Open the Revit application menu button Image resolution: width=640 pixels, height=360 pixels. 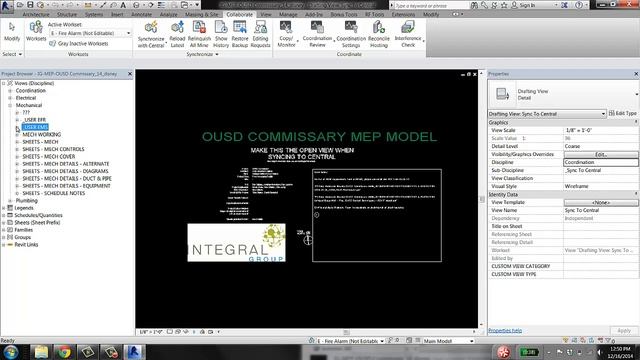[6, 6]
